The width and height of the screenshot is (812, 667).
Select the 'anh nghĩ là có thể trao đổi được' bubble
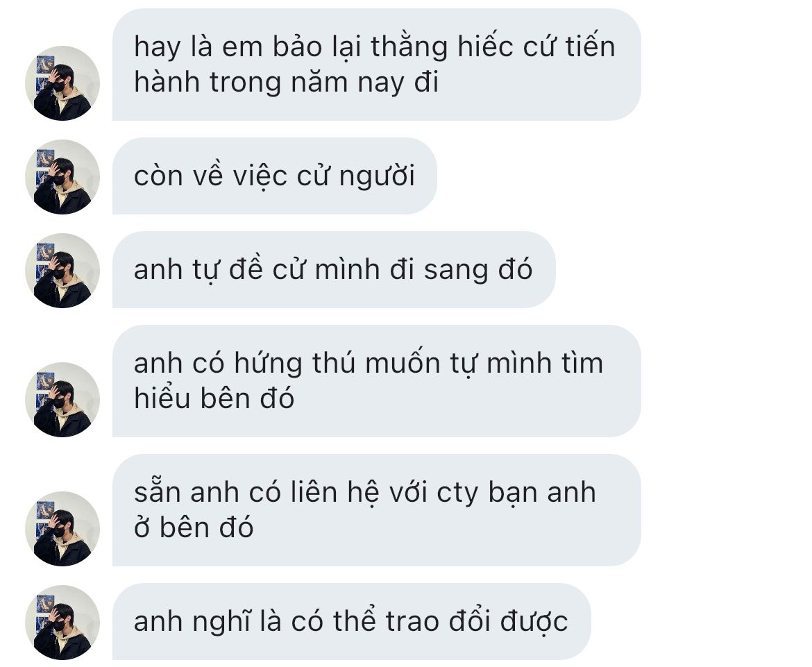tap(352, 621)
